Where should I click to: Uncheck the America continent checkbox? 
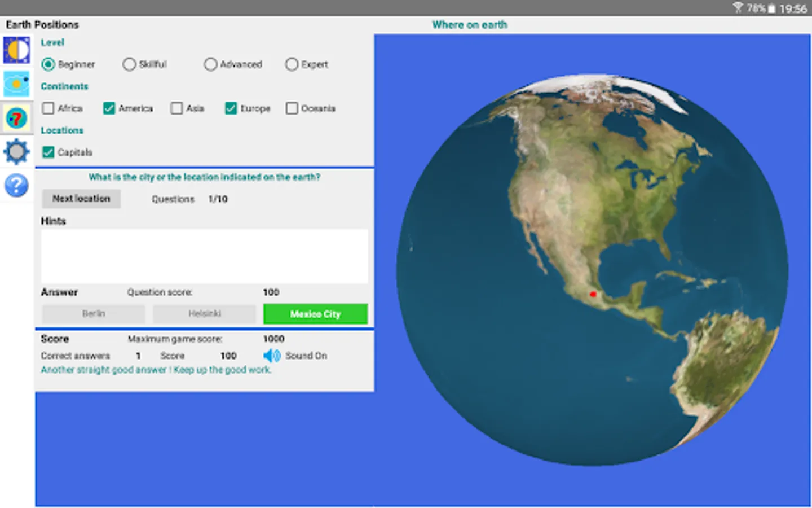point(109,108)
